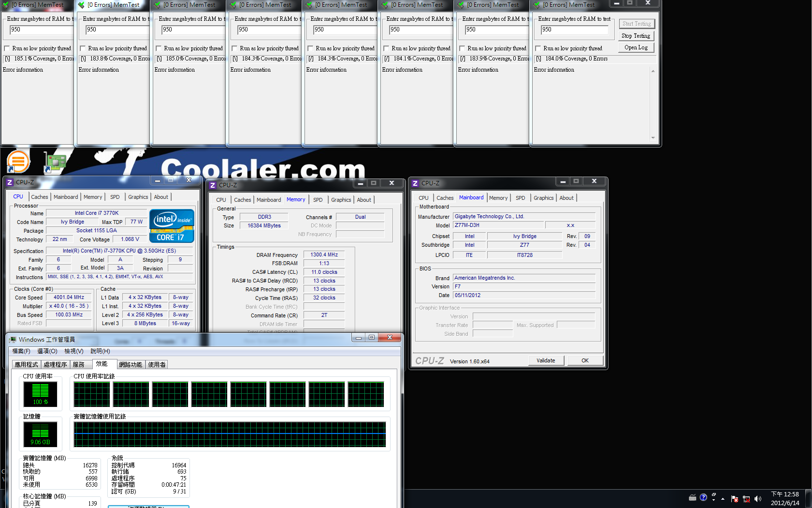
Task: Switch to 處理程序 tab in Task Manager
Action: (x=56, y=365)
